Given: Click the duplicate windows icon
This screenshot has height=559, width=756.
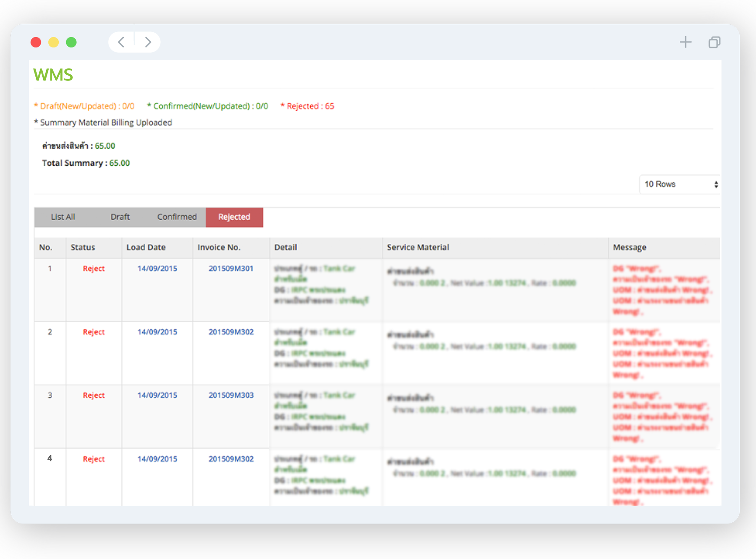Looking at the screenshot, I should click(x=714, y=42).
